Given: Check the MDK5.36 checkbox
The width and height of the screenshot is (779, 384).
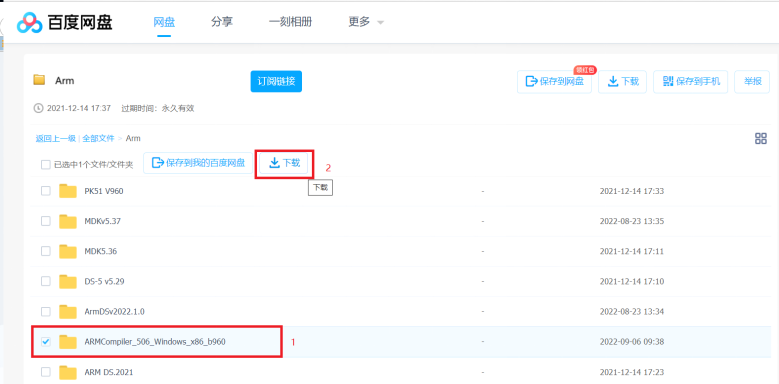Looking at the screenshot, I should [45, 251].
